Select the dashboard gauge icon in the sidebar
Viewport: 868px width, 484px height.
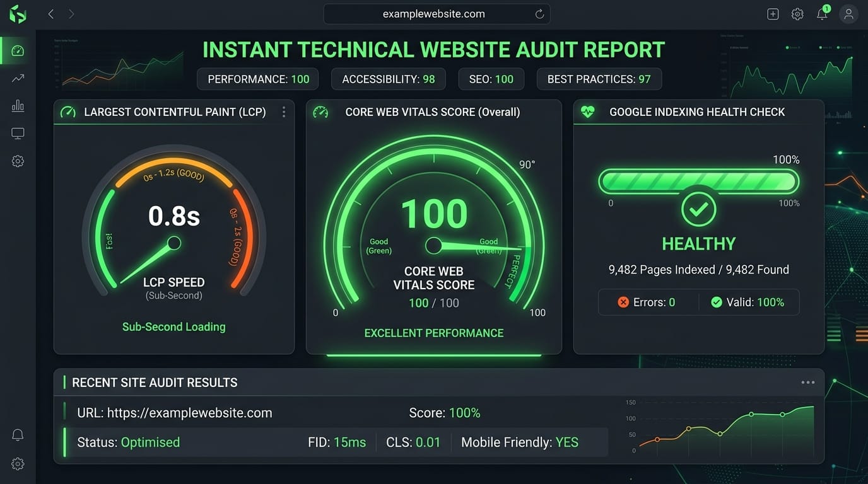click(x=18, y=50)
